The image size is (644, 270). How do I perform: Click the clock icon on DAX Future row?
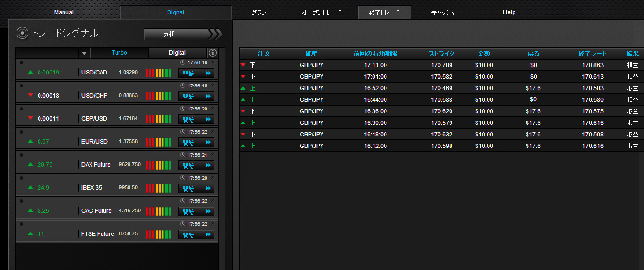pos(183,155)
